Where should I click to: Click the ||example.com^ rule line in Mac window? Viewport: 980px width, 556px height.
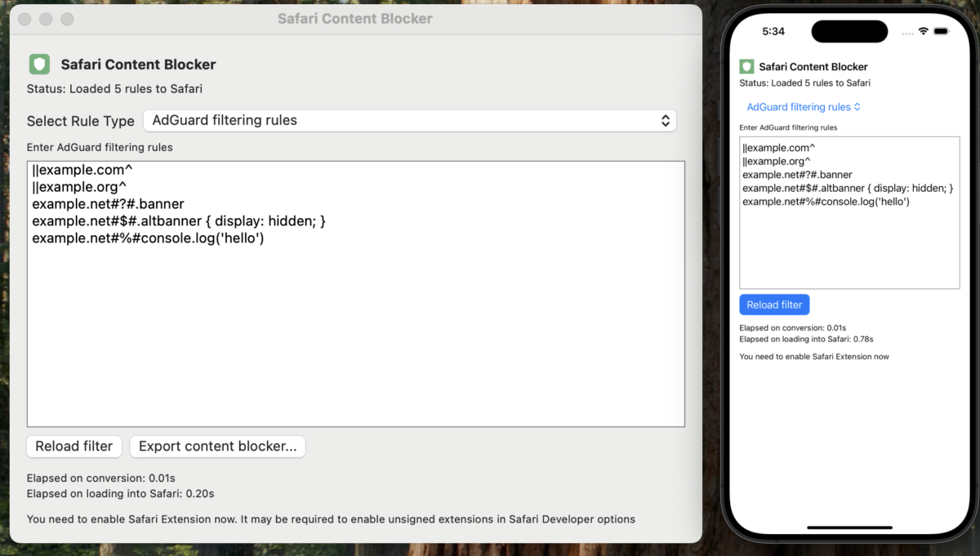coord(82,171)
